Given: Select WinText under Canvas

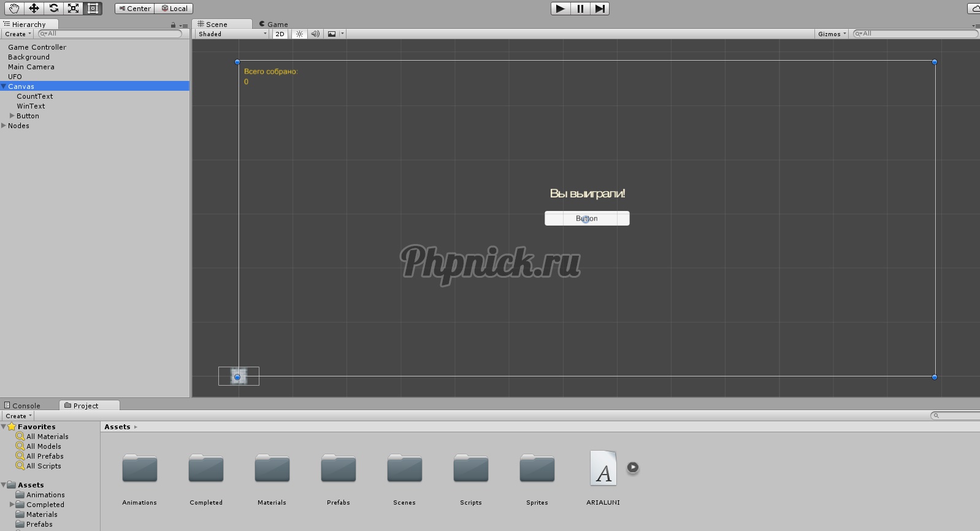Looking at the screenshot, I should coord(31,106).
